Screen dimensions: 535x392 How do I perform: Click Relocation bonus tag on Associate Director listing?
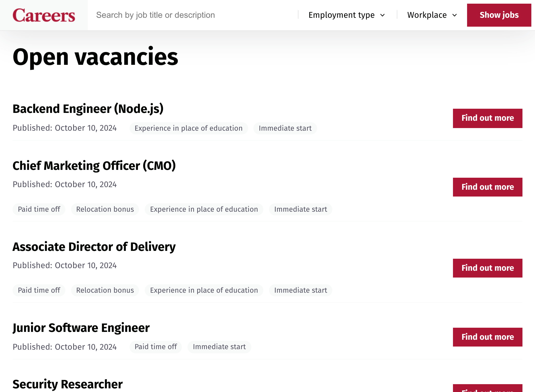point(105,290)
